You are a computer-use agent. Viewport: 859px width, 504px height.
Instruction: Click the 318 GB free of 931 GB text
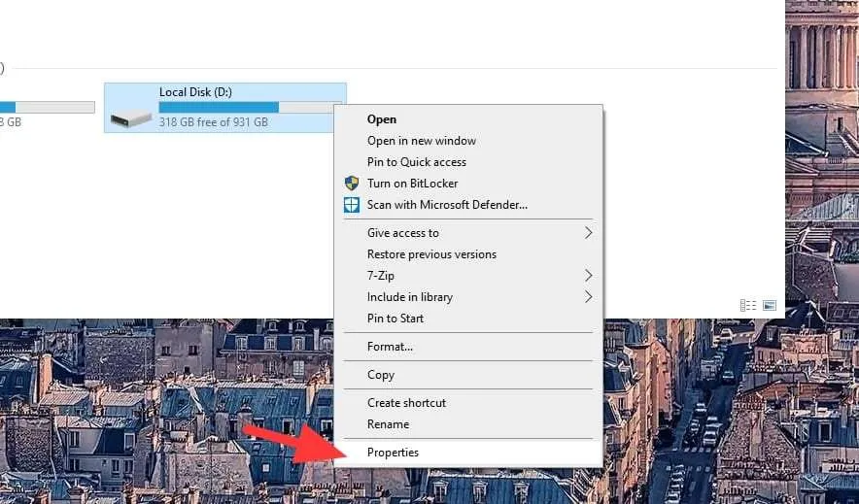(x=214, y=122)
